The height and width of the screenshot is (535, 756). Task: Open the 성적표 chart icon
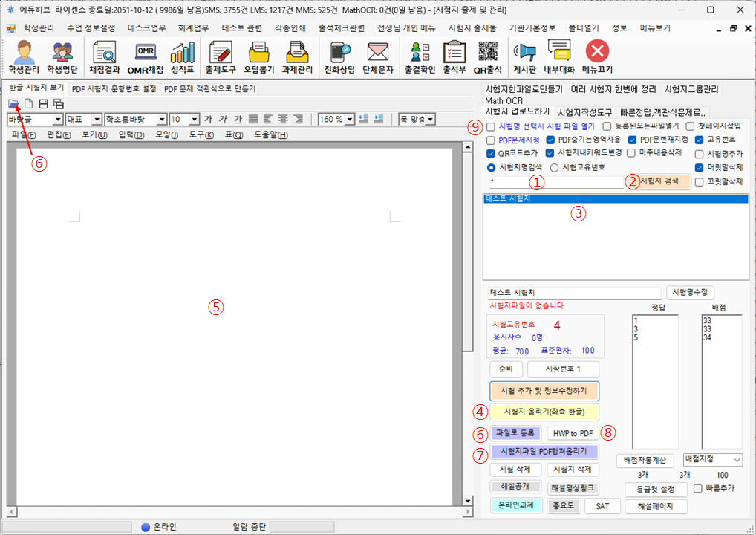point(182,57)
